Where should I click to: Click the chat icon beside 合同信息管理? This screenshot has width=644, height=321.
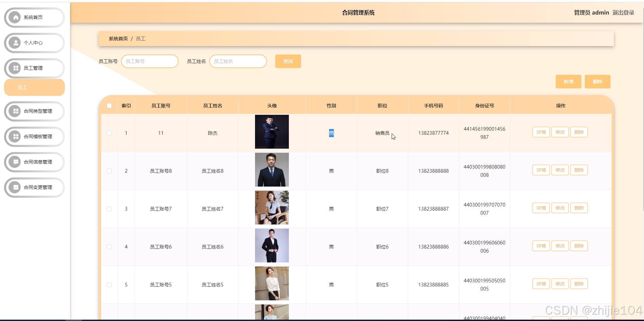click(15, 162)
